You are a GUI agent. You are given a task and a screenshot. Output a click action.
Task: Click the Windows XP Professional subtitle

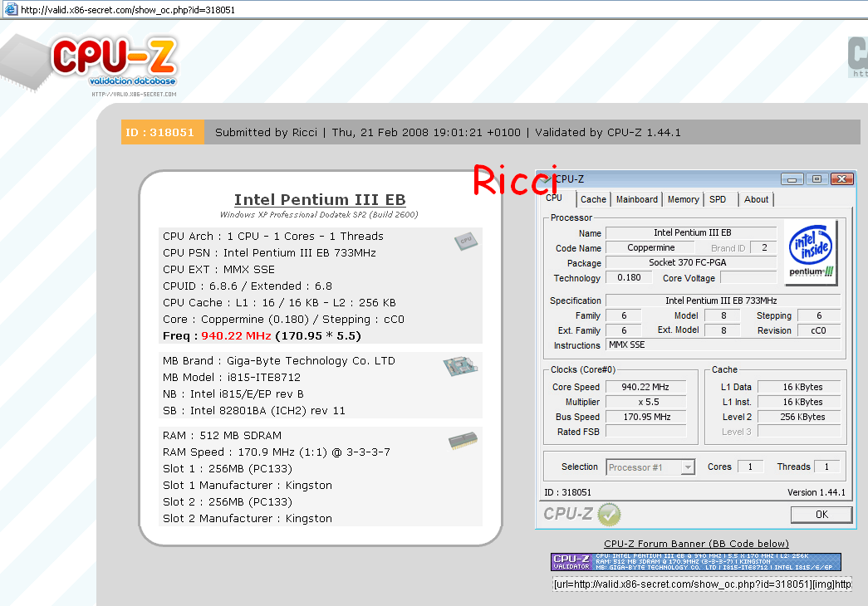coord(319,215)
